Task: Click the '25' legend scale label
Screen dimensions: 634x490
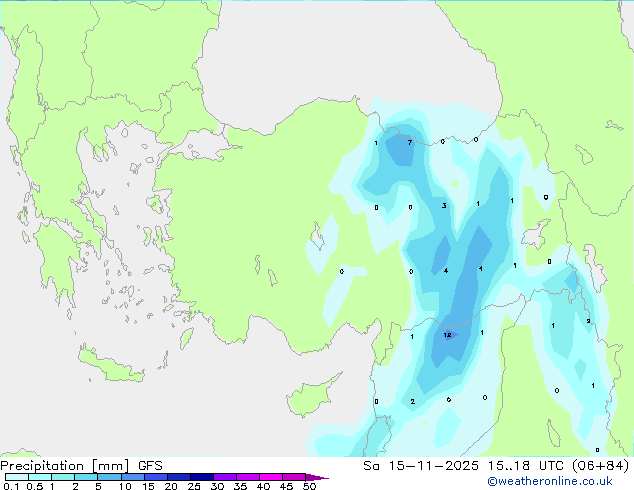Action: (194, 486)
